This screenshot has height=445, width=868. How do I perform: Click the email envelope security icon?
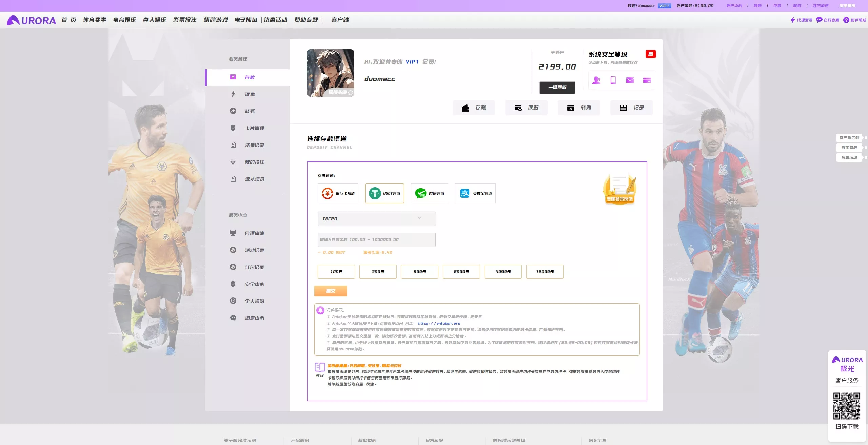click(x=630, y=80)
